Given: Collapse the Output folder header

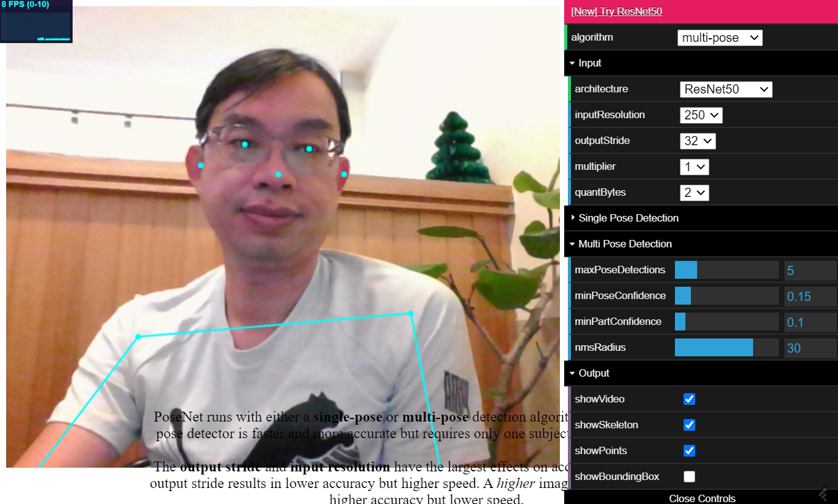Looking at the screenshot, I should [x=701, y=373].
